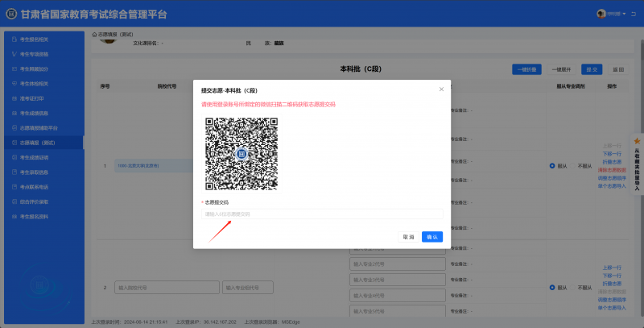The image size is (644, 328).
Task: Click the 考生体检相关 sidebar icon
Action: click(x=14, y=84)
